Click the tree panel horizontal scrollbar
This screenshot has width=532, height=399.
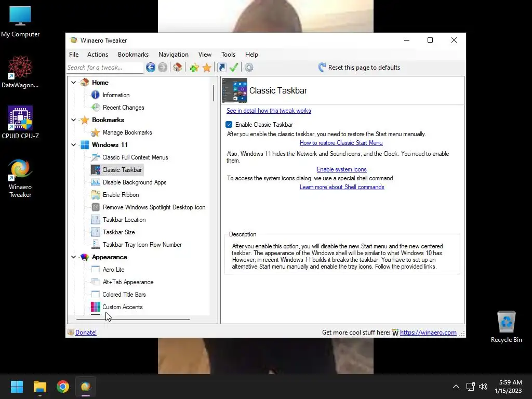coord(133,320)
